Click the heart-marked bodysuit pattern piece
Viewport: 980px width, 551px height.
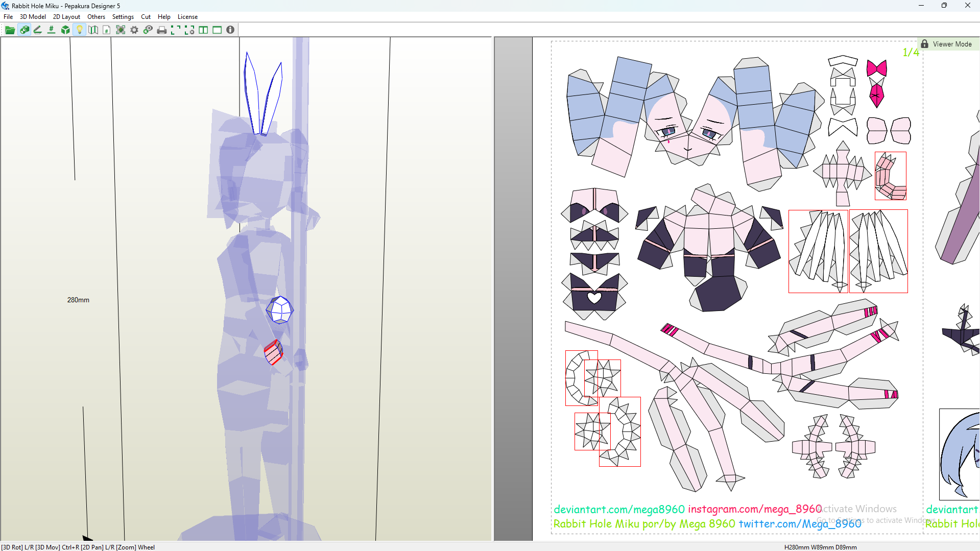pyautogui.click(x=594, y=297)
